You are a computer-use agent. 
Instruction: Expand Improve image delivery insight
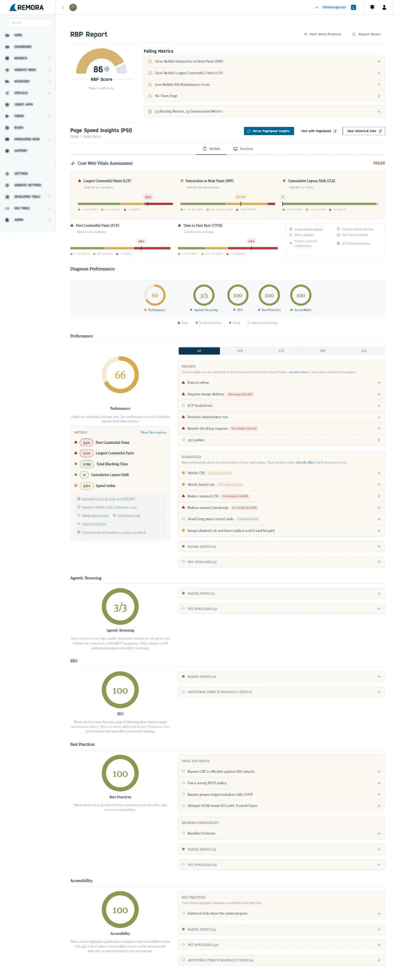(x=281, y=394)
